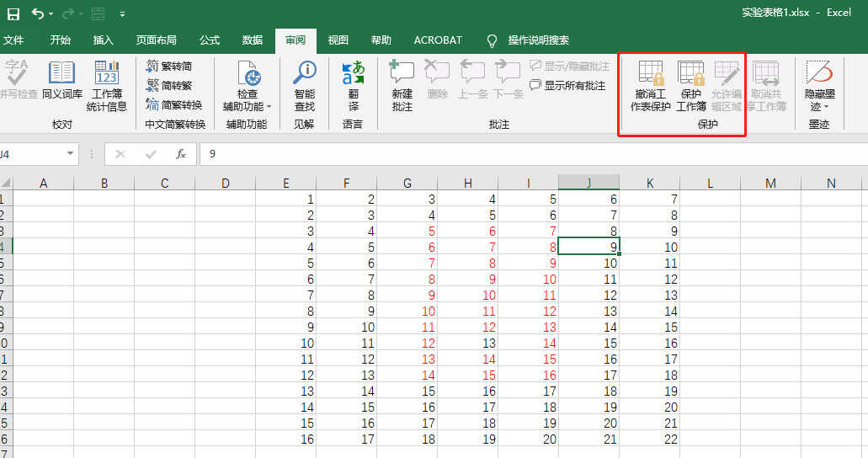Select cell E16 containing 16
The width and height of the screenshot is (868, 458).
click(x=285, y=439)
